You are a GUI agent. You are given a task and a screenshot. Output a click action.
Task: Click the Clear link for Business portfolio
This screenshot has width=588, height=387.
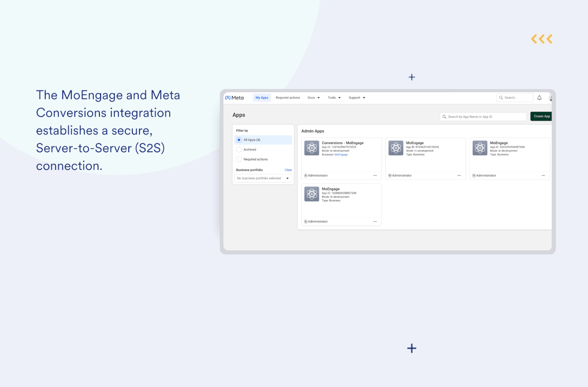tap(288, 170)
